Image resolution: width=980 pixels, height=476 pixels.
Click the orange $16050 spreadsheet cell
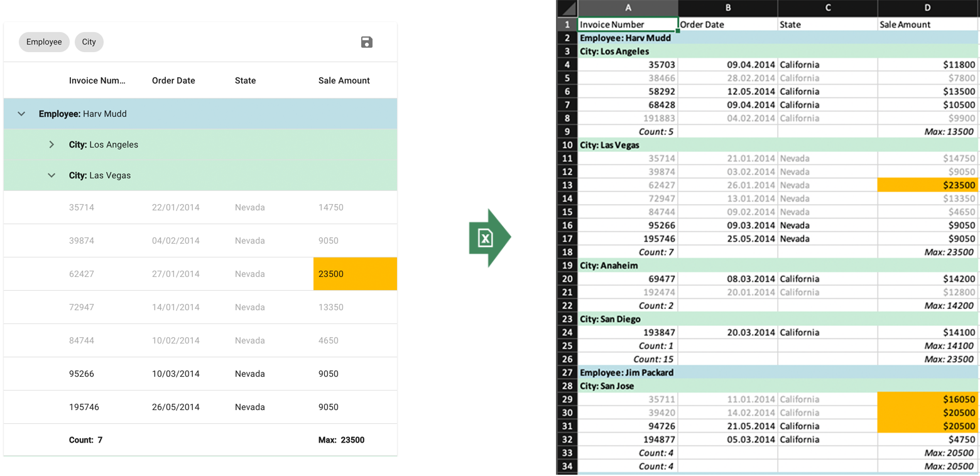(928, 399)
